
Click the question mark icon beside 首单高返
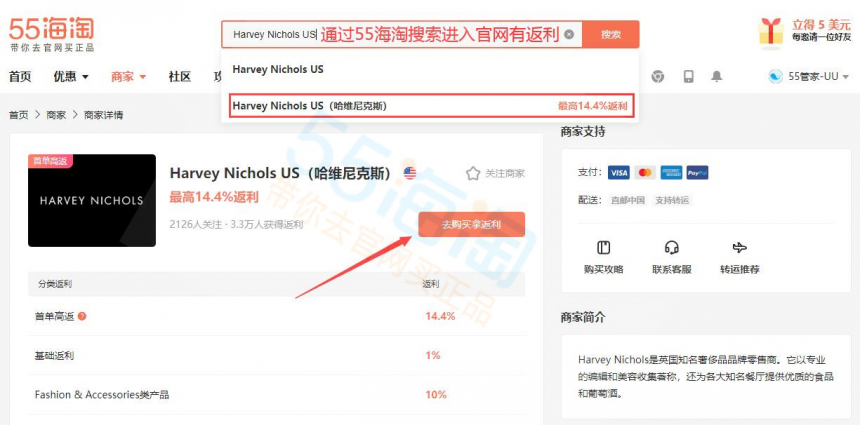pyautogui.click(x=82, y=316)
